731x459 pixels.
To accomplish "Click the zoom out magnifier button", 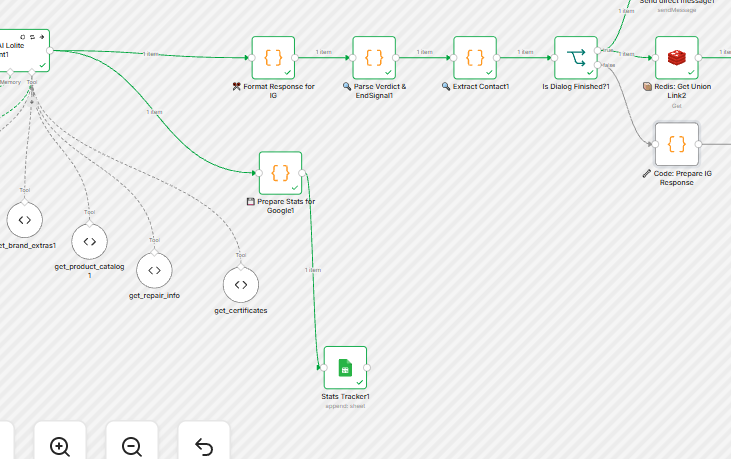I will pyautogui.click(x=132, y=446).
